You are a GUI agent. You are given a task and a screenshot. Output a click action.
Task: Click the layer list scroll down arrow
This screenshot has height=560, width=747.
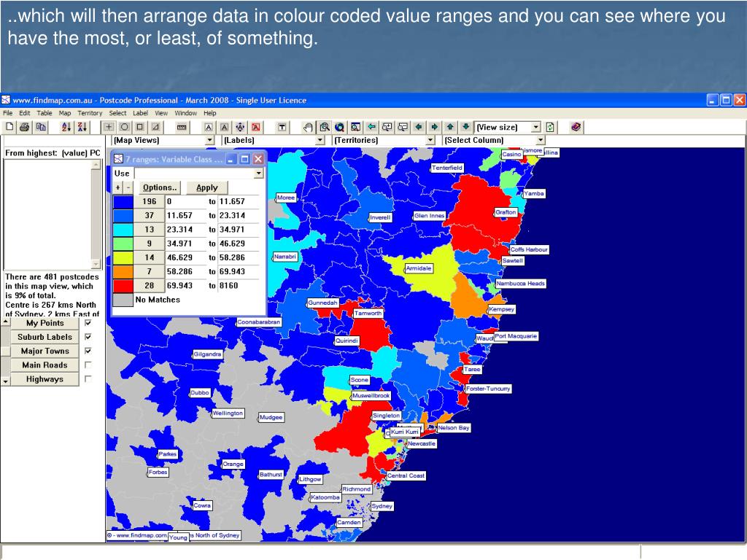[x=5, y=381]
